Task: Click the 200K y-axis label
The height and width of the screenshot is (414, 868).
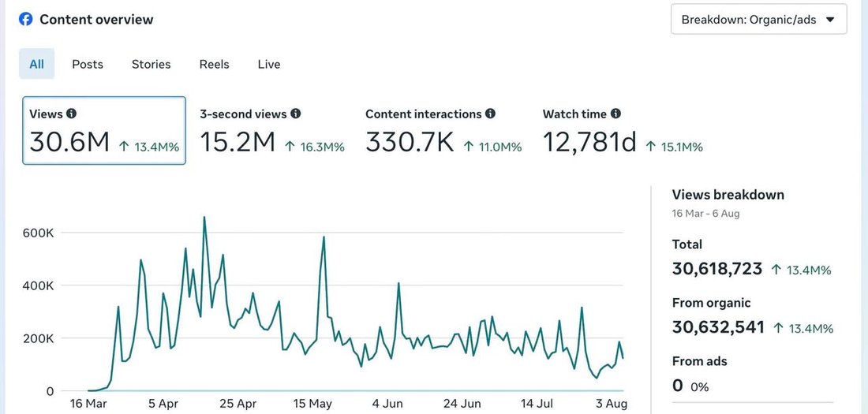Action: (38, 338)
